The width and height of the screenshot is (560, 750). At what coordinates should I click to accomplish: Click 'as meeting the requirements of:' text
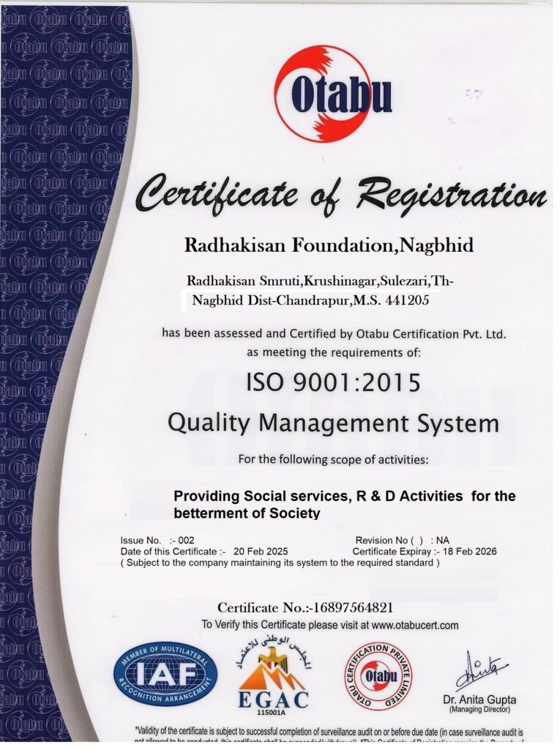[x=334, y=353]
